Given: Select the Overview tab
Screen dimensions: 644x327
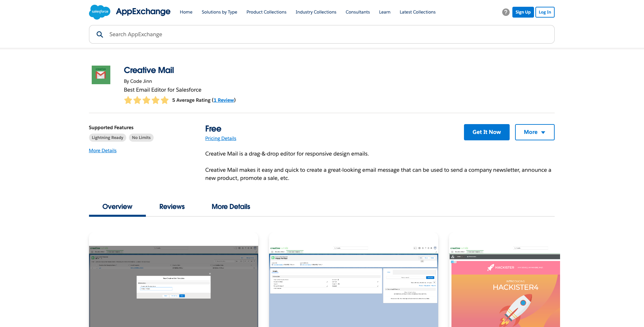Looking at the screenshot, I should point(117,207).
